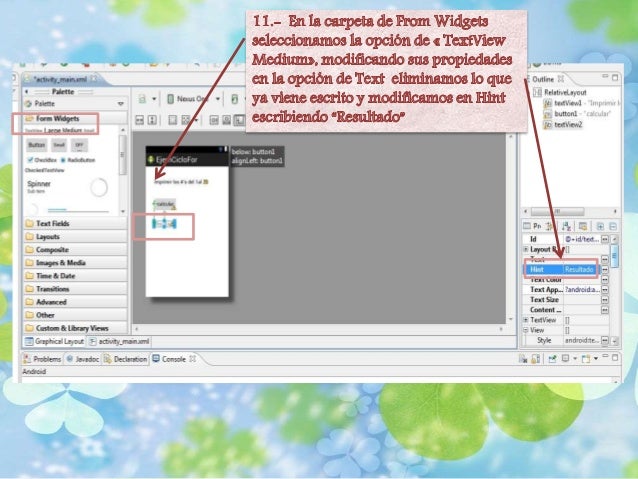Viewport: 638px width, 479px height.
Task: Pick the OFF toggle button widget in the palette
Action: (x=79, y=145)
